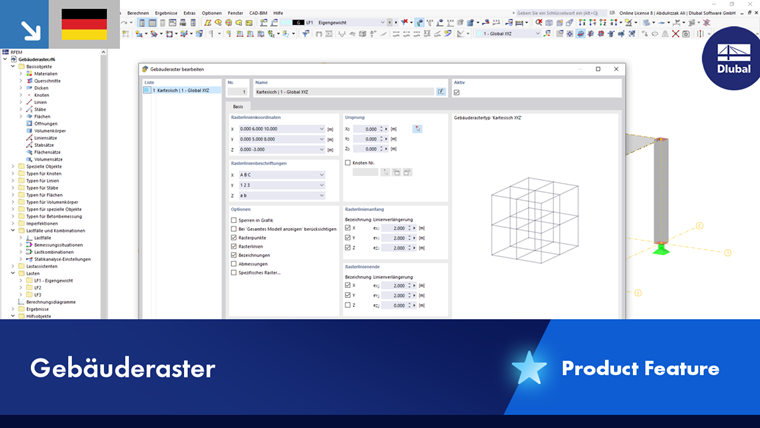
Task: Collapse the Lasten tree node
Action: click(x=13, y=273)
